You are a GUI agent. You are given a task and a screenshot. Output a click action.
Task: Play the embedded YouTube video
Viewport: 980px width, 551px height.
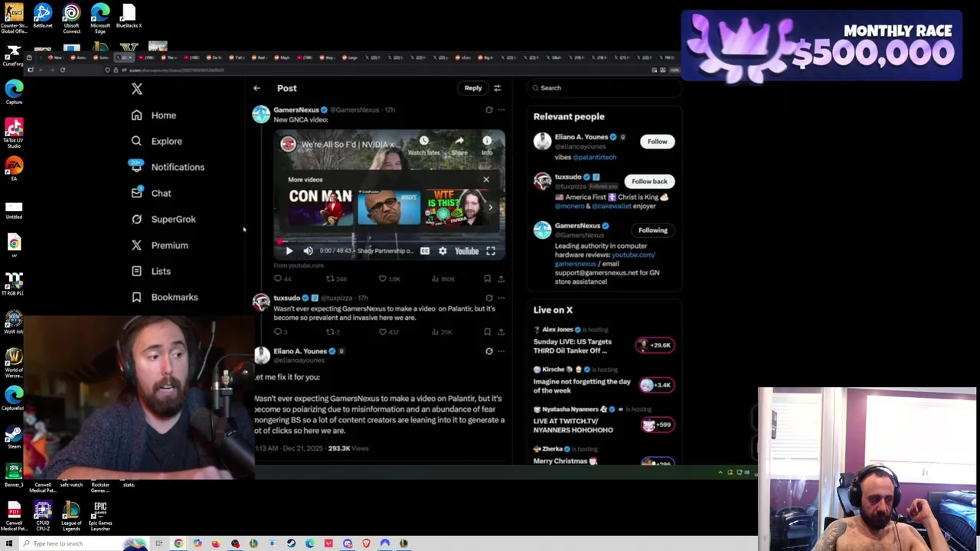(x=289, y=251)
